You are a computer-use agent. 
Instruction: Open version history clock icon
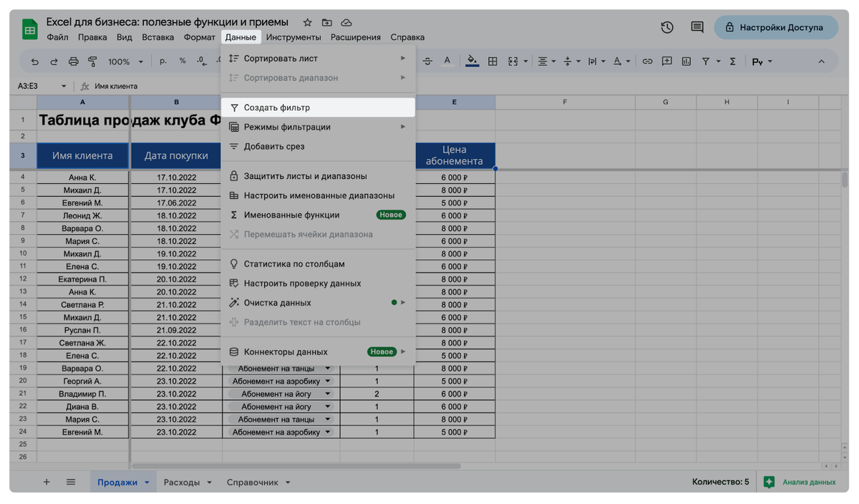tap(667, 27)
